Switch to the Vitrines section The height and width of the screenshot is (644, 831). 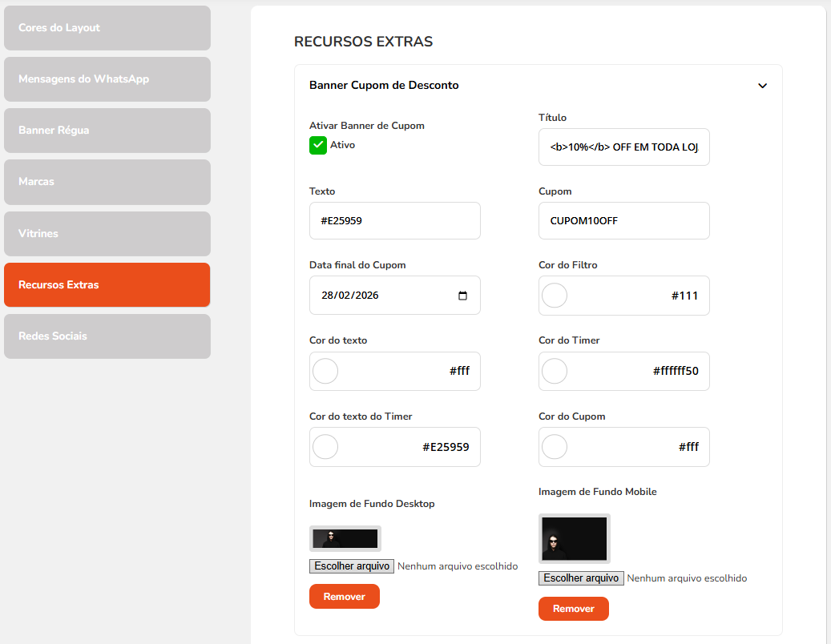click(107, 234)
